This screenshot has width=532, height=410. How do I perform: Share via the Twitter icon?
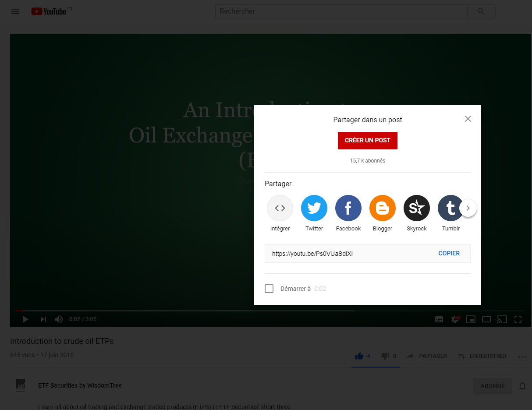tap(314, 208)
